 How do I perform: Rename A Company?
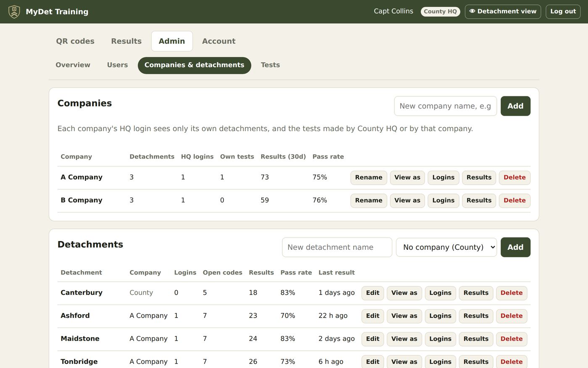click(369, 177)
